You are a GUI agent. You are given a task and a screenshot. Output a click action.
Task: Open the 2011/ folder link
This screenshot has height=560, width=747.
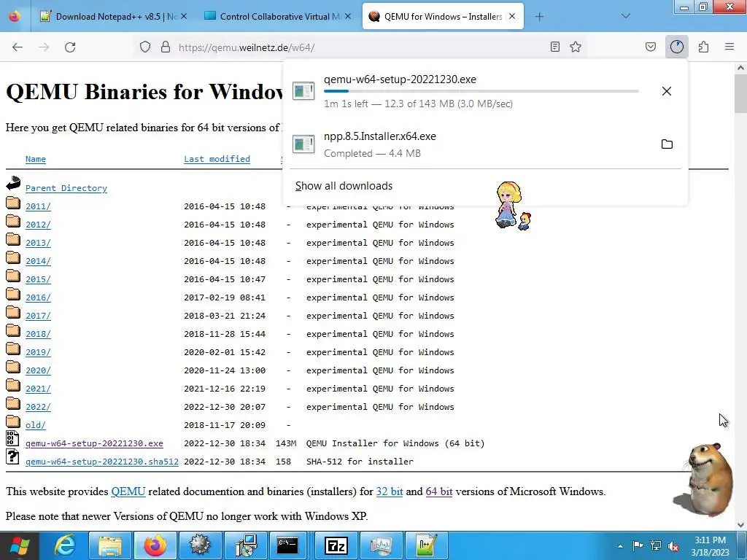coord(38,206)
